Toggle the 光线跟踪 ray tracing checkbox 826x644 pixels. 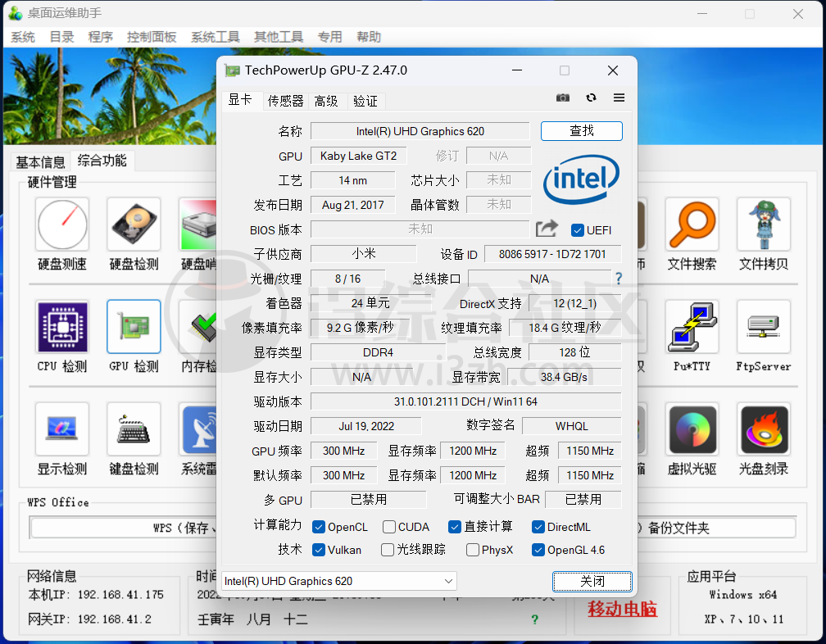click(x=387, y=550)
